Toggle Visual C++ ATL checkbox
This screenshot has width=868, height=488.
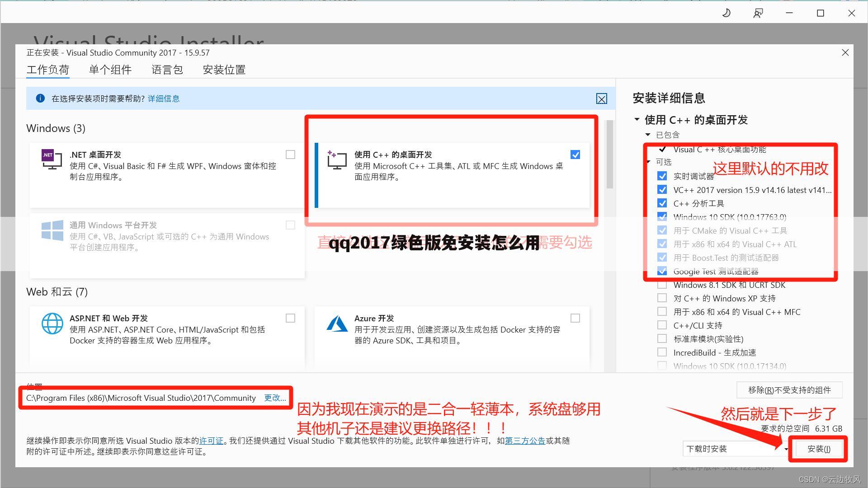pyautogui.click(x=662, y=244)
